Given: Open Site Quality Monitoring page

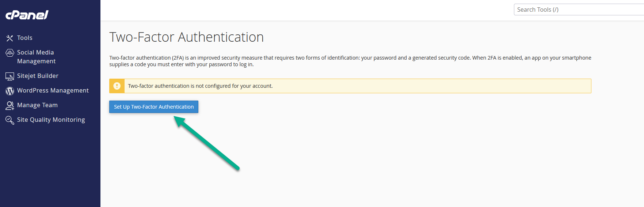Looking at the screenshot, I should [x=51, y=120].
